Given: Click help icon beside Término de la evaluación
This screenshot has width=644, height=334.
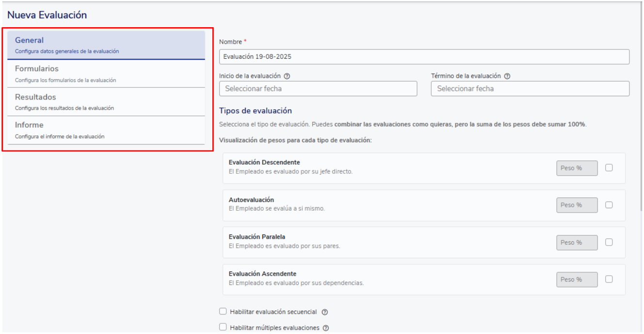Looking at the screenshot, I should 507,76.
